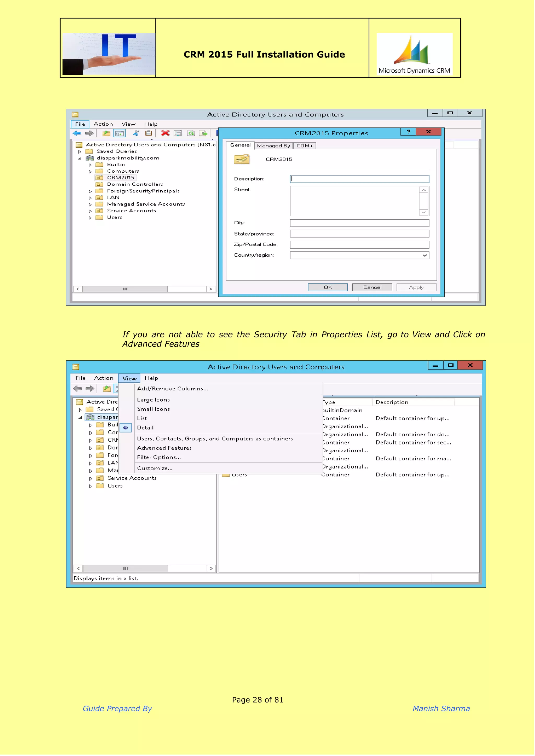535x756 pixels.
Task: Click the Description input field
Action: click(x=360, y=179)
